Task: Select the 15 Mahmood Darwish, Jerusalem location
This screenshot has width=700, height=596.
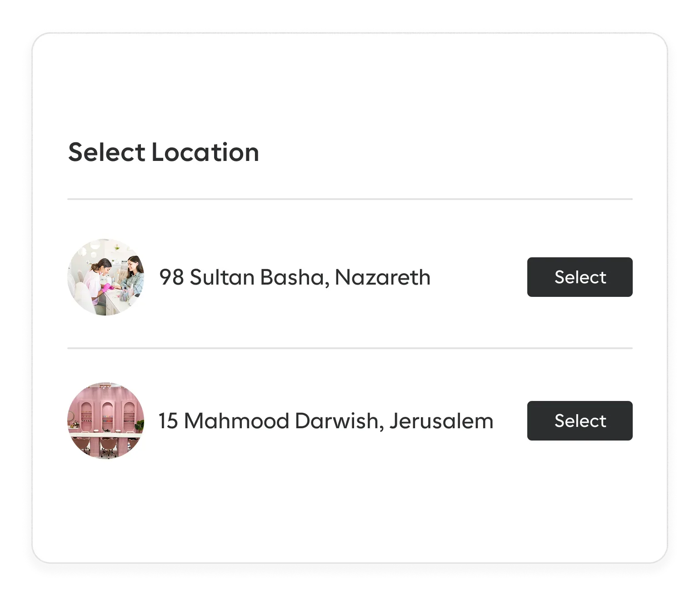Action: tap(579, 421)
